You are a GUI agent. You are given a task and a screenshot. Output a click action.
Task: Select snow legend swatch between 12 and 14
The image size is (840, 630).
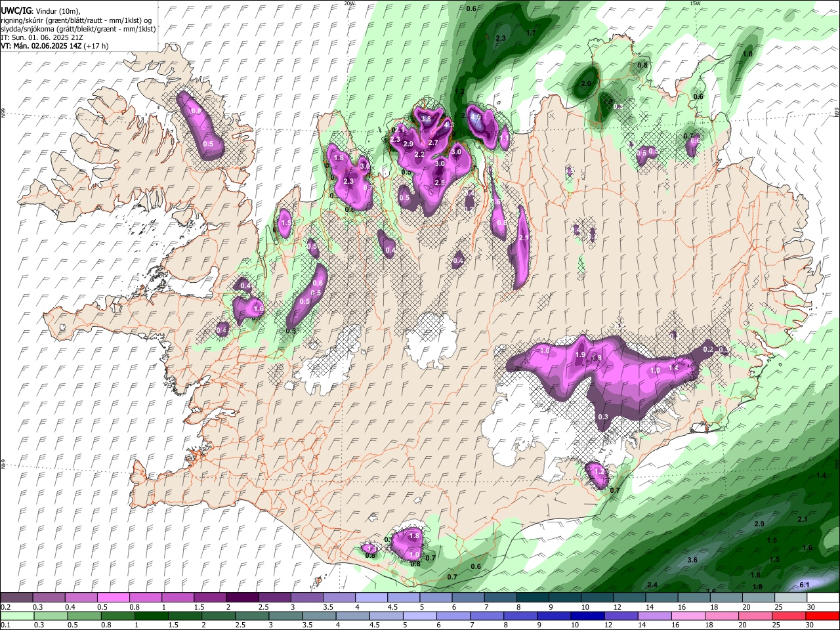(629, 597)
